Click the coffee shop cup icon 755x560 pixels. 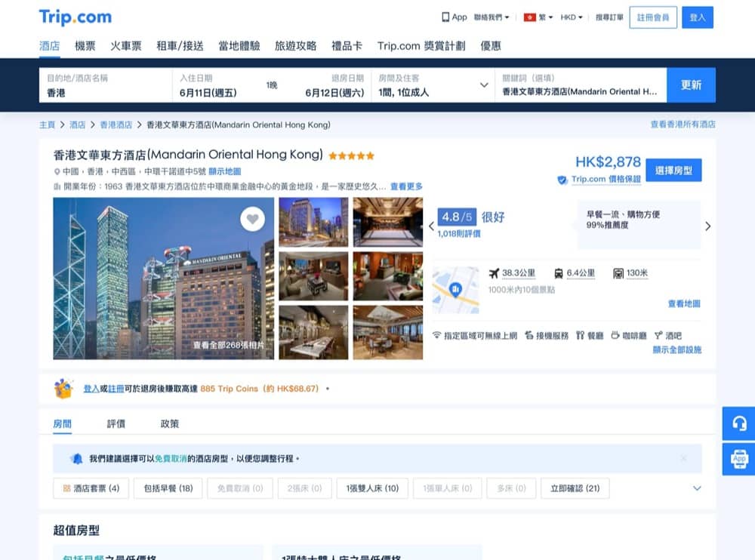[615, 335]
